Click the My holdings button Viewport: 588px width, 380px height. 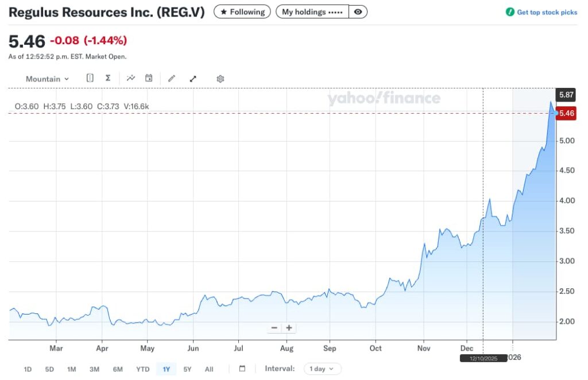click(x=312, y=12)
